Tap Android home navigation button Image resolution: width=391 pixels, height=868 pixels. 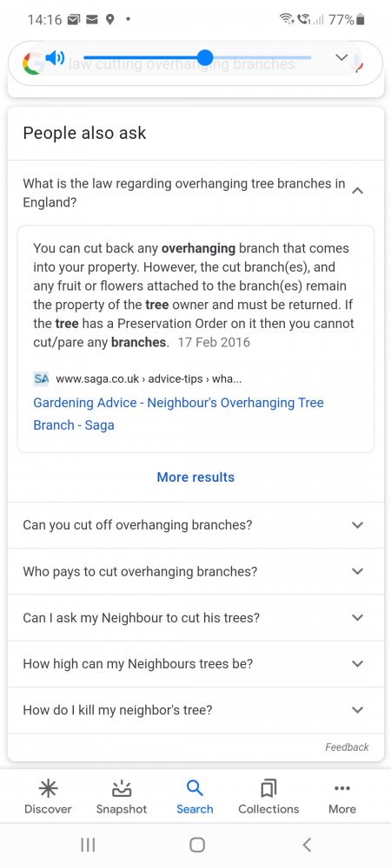[196, 845]
